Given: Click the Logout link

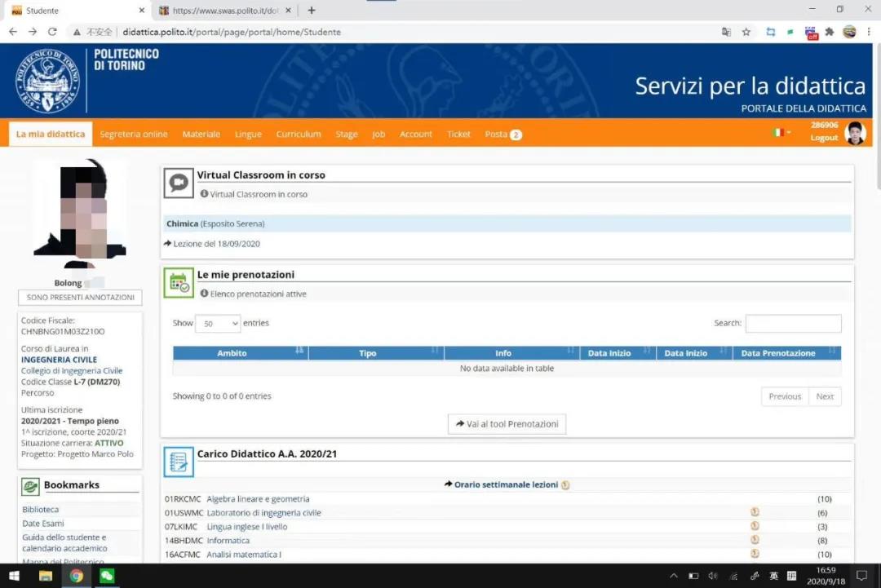Looking at the screenshot, I should pos(824,138).
